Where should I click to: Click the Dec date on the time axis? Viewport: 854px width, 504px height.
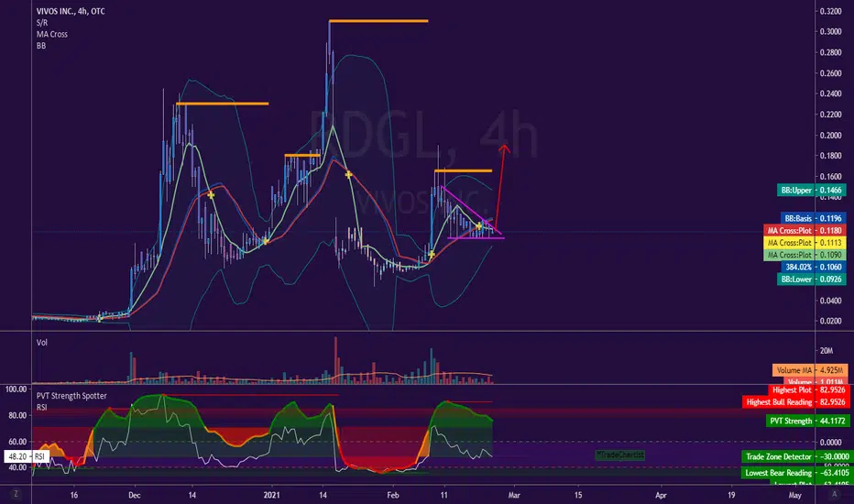[135, 495]
